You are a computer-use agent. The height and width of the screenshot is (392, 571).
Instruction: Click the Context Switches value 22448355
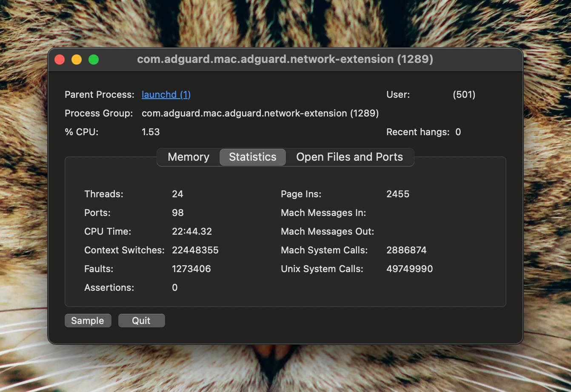pos(195,250)
